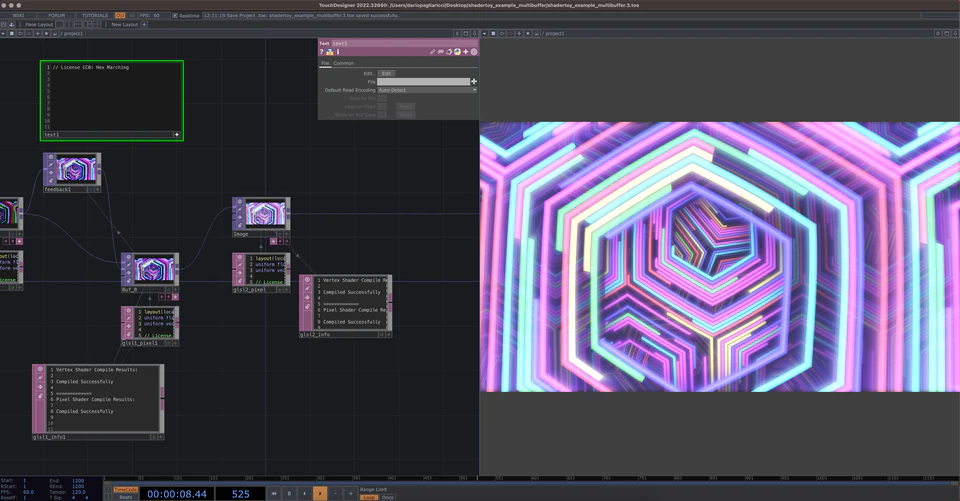Open WIKI link in top bar
This screenshot has height=501, width=960.
tap(18, 15)
